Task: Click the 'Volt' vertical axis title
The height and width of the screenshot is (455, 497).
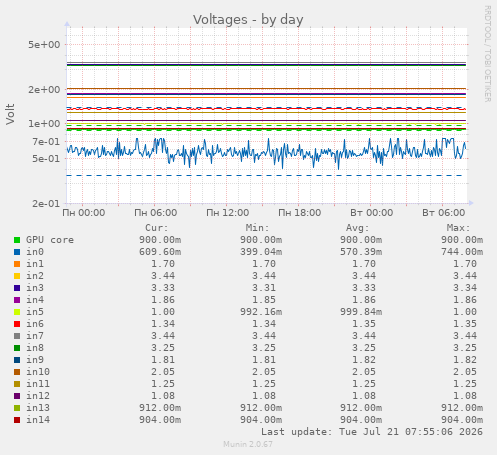Action: [x=10, y=114]
